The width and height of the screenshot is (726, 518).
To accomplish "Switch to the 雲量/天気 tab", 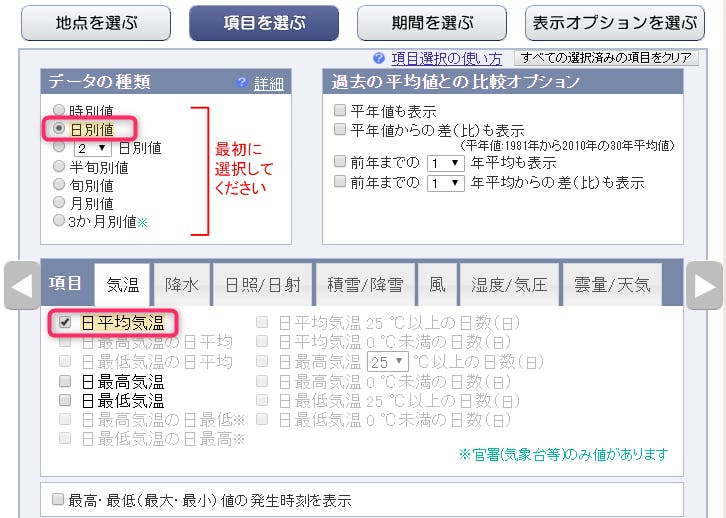I will coord(612,285).
